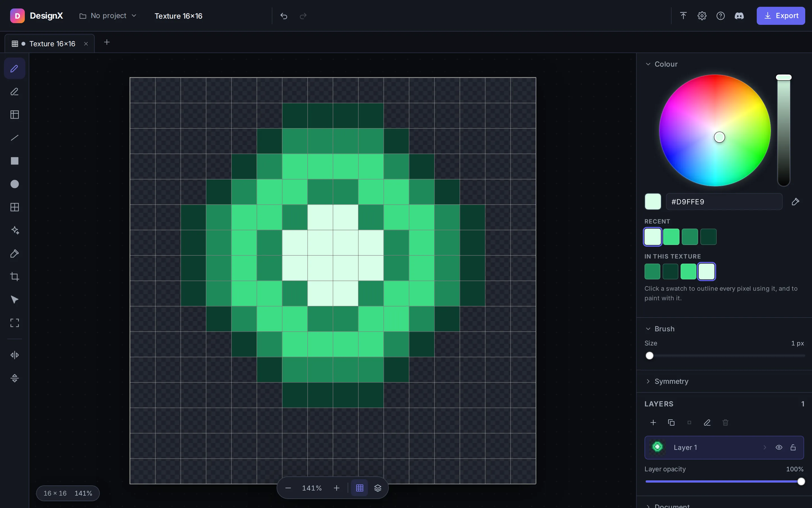Select the Line tool
This screenshot has height=508, width=812.
click(x=14, y=138)
